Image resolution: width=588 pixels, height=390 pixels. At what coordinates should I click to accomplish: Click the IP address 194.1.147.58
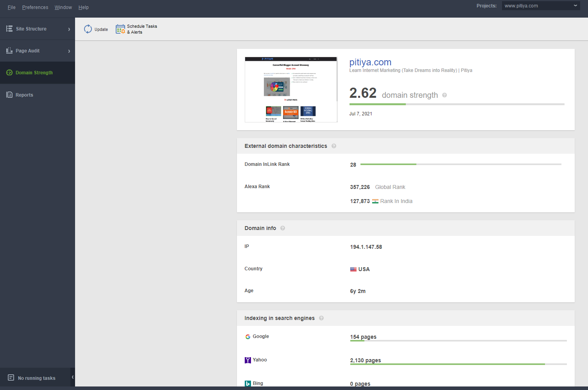point(366,247)
